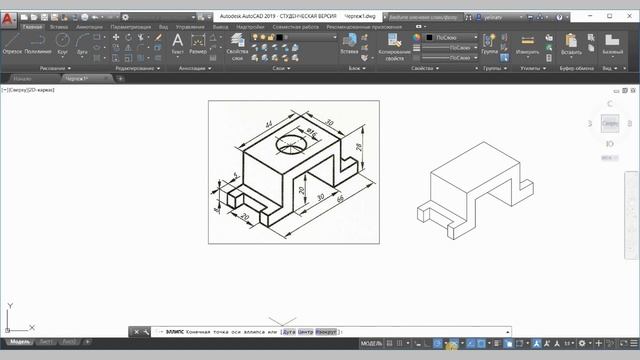The width and height of the screenshot is (640, 360).
Task: Select the Полилиния polyline tool
Action: (38, 44)
